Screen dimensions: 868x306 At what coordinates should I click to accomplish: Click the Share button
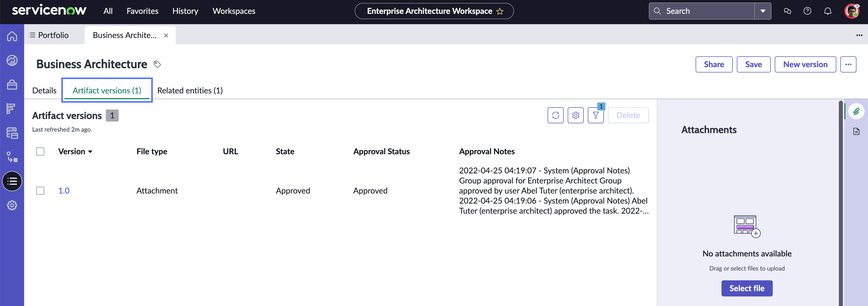point(714,64)
